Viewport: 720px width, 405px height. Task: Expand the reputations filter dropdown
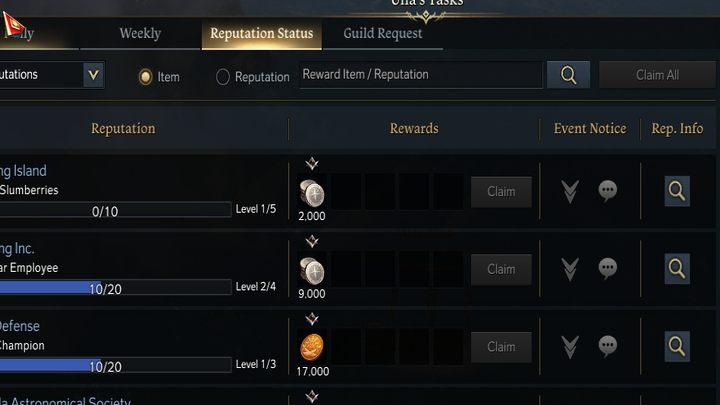point(93,74)
